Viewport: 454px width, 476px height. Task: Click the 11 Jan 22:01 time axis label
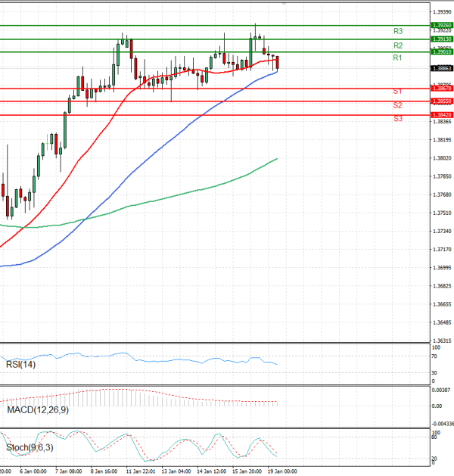tap(139, 471)
